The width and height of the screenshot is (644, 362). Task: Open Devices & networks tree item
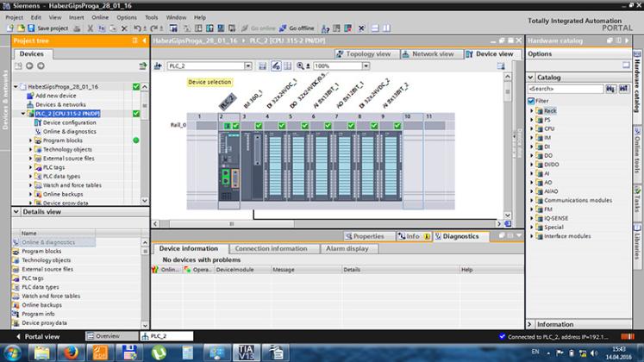(60, 104)
